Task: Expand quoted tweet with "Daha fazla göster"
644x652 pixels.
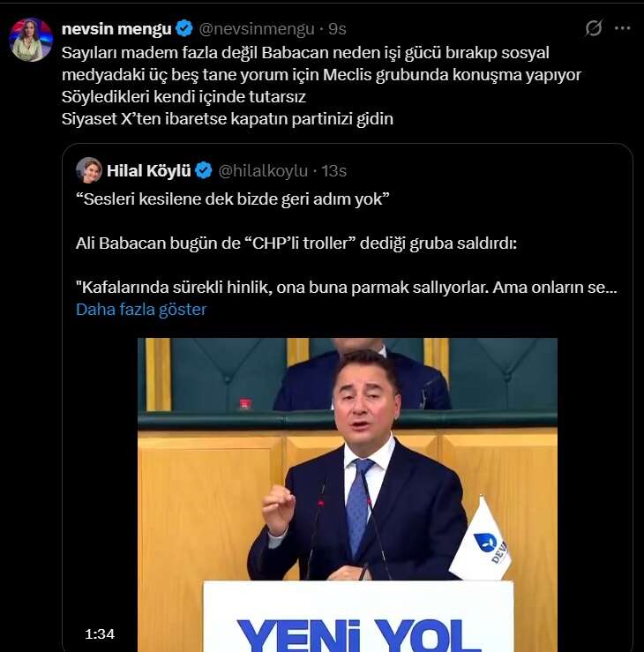Action: 141,310
